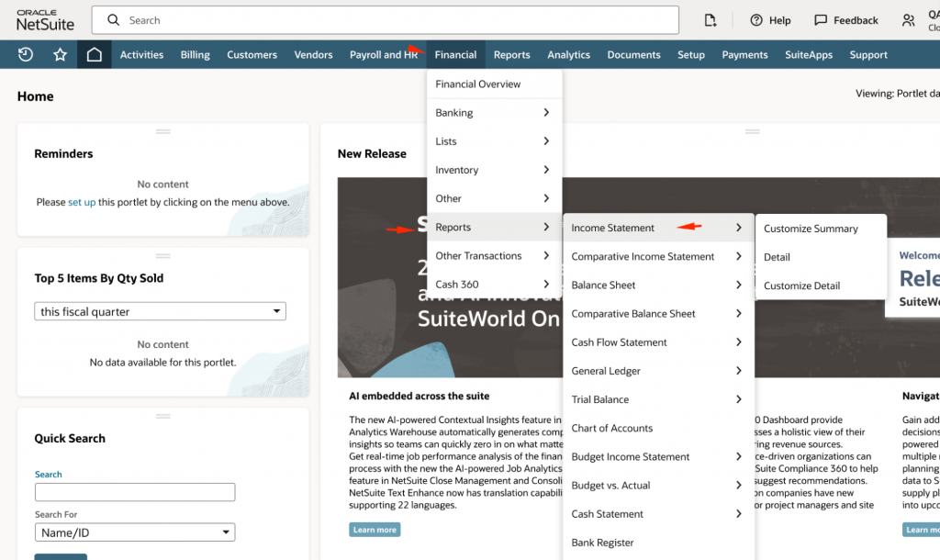
Task: Click the magnifier icon in the search bar
Action: click(113, 20)
